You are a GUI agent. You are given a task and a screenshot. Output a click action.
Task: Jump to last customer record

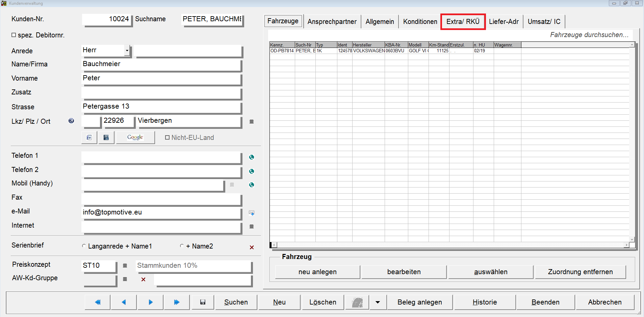(x=177, y=302)
